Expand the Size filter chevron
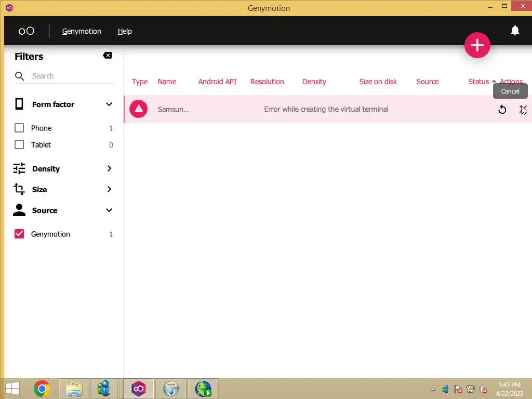The width and height of the screenshot is (532, 399). [x=109, y=189]
